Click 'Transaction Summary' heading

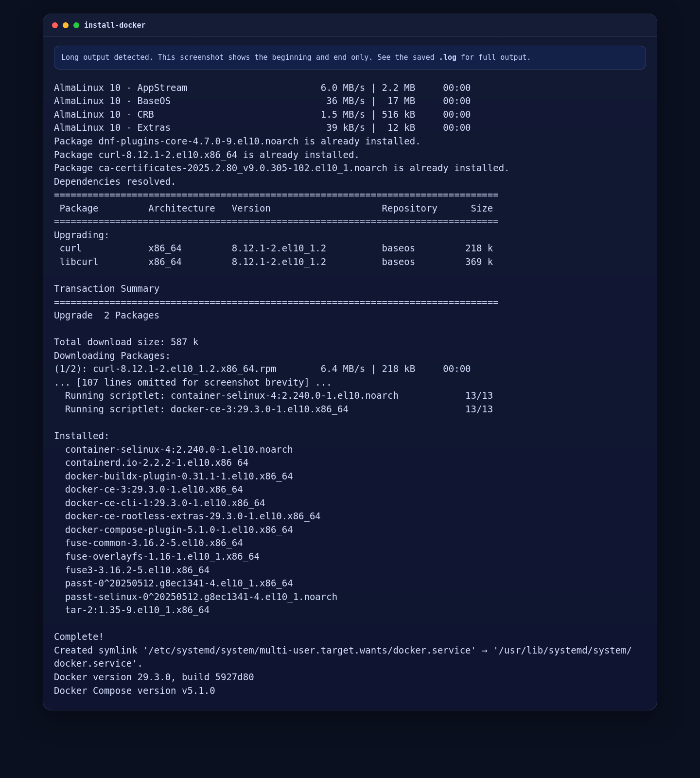107,289
